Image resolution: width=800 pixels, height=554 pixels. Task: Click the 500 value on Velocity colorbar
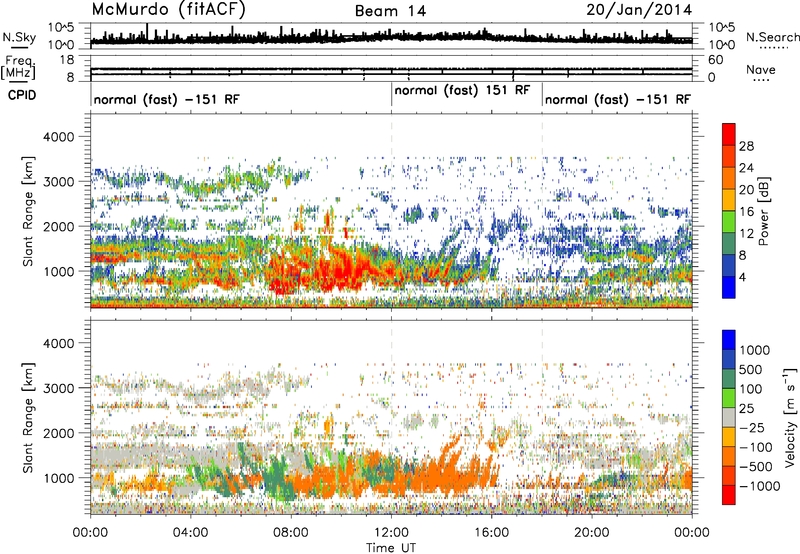(750, 370)
